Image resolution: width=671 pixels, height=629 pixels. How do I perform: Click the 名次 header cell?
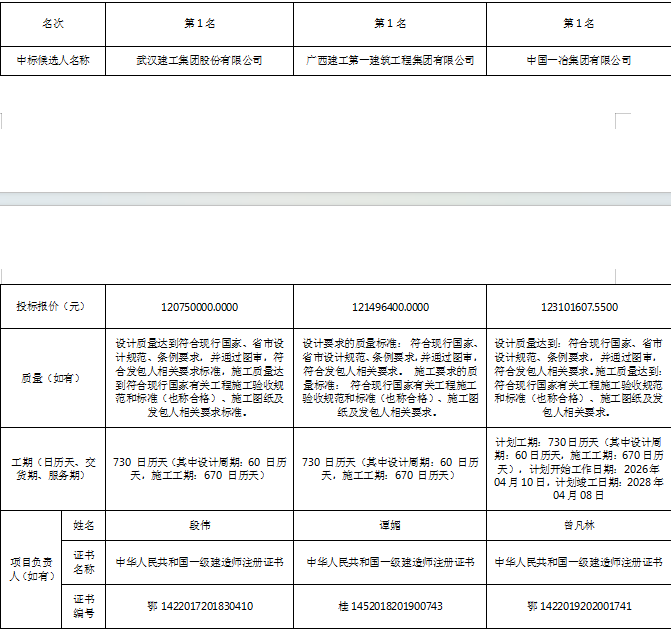tap(53, 23)
